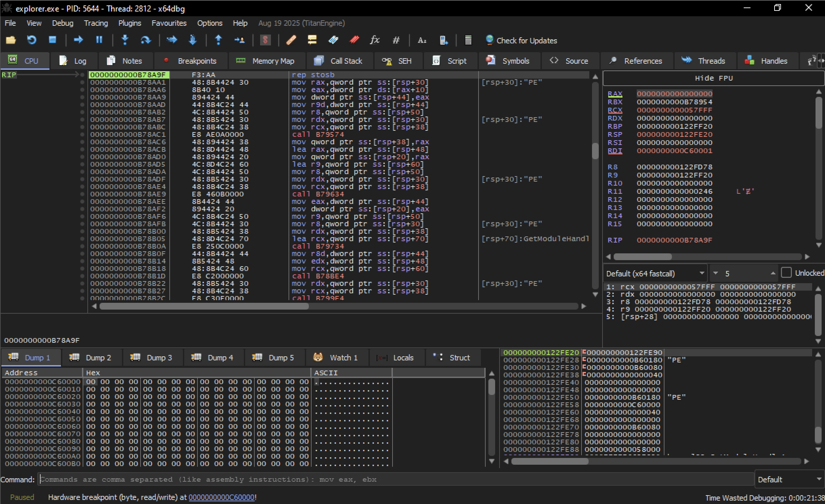Find intermodular calls toolbar icon
825x504 pixels.
[x=443, y=40]
